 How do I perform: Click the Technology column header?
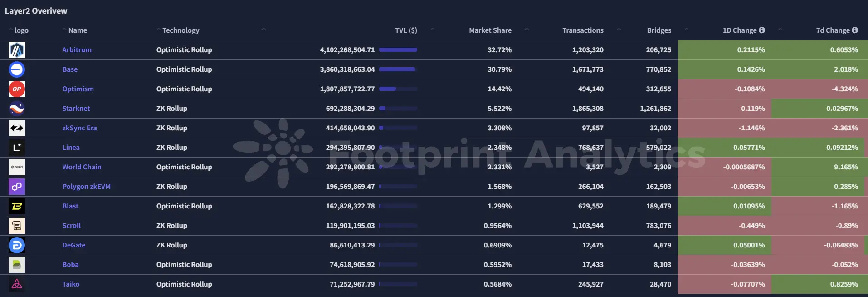pyautogui.click(x=180, y=30)
